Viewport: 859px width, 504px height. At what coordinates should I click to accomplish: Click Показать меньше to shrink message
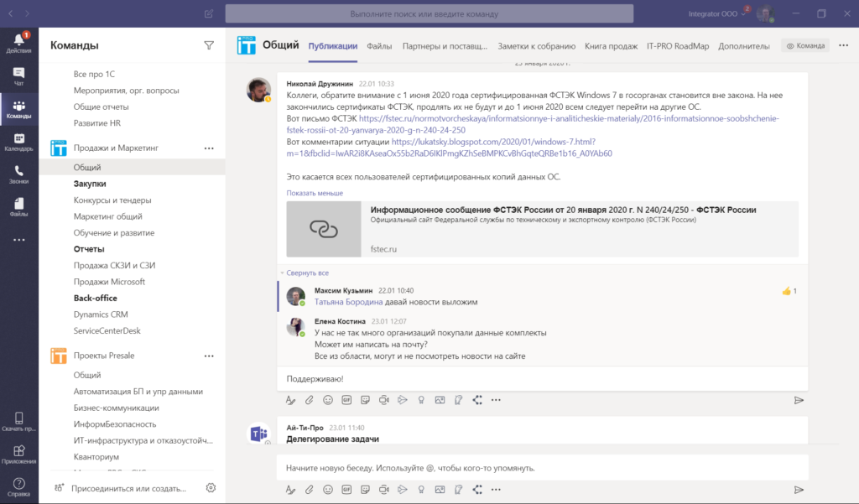pos(315,193)
